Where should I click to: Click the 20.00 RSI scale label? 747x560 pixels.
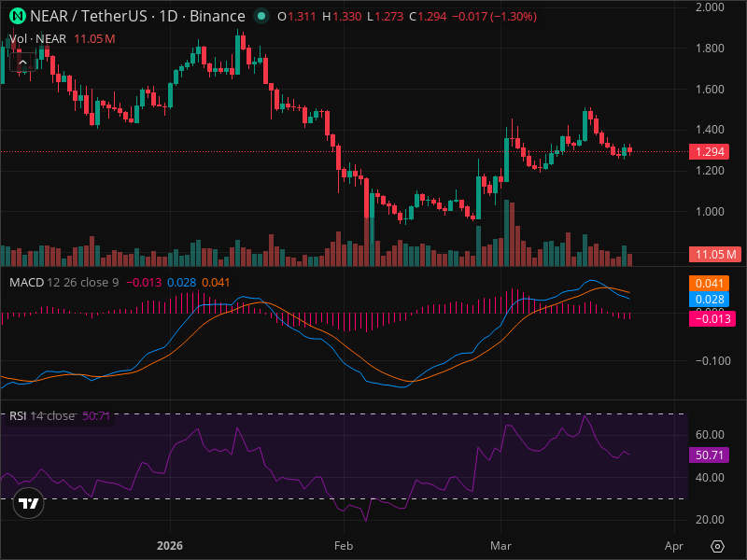pos(710,520)
